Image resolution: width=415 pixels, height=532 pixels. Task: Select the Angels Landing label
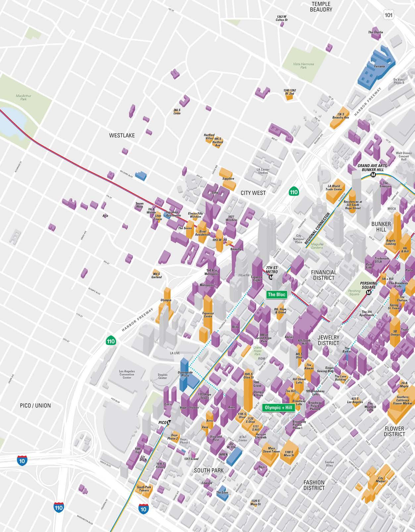pyautogui.click(x=390, y=242)
